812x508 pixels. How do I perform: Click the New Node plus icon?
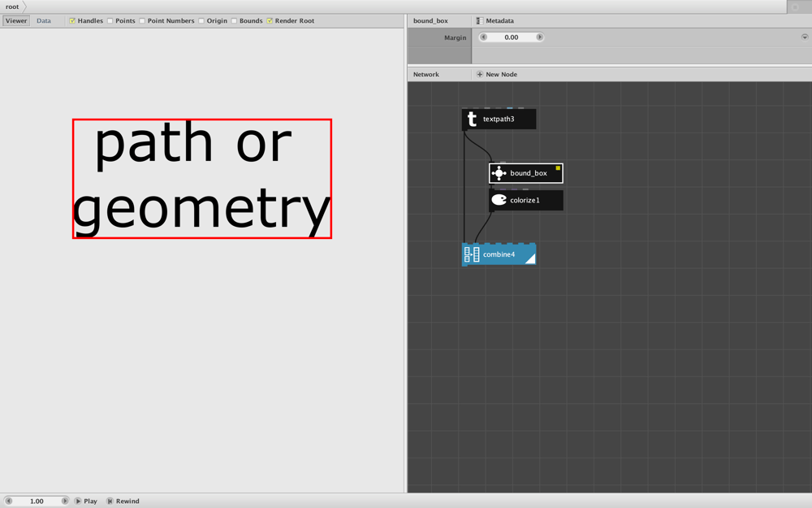(480, 75)
